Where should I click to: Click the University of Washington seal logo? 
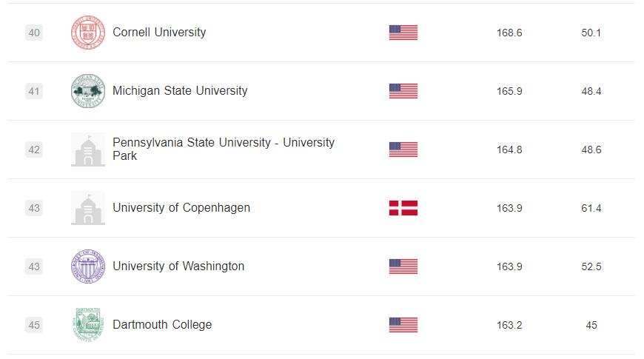click(88, 266)
